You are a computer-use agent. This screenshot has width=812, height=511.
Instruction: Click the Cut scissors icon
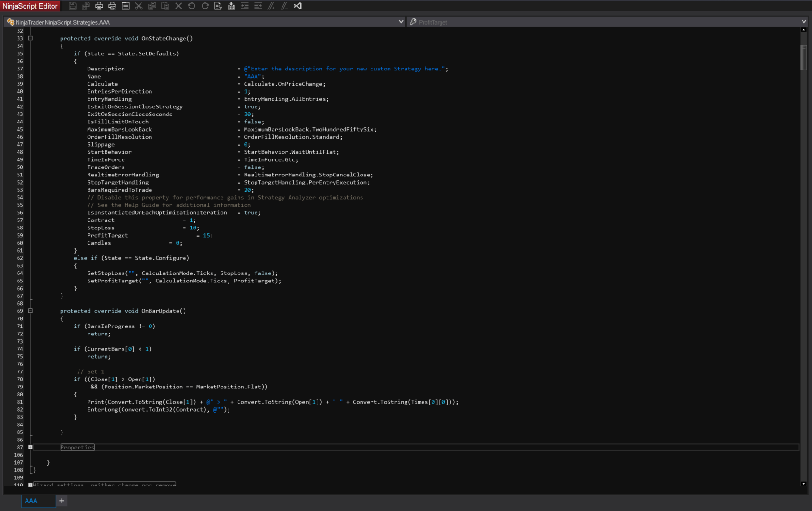pyautogui.click(x=139, y=6)
